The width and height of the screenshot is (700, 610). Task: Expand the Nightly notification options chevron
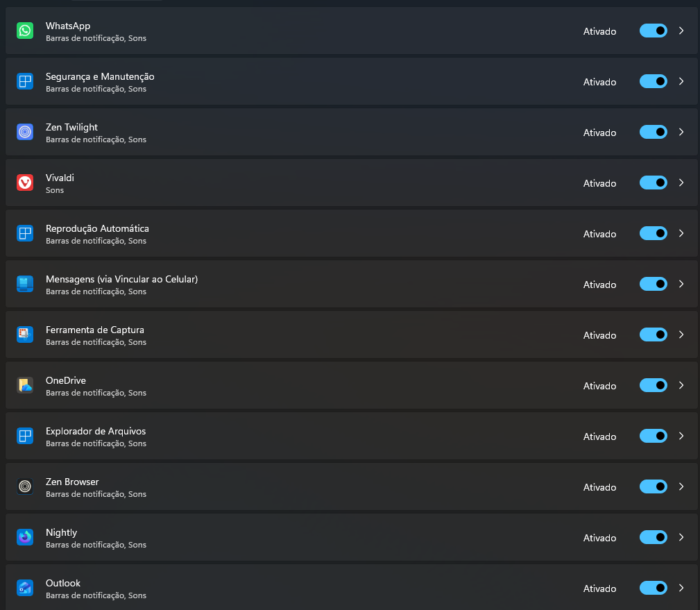tap(681, 537)
